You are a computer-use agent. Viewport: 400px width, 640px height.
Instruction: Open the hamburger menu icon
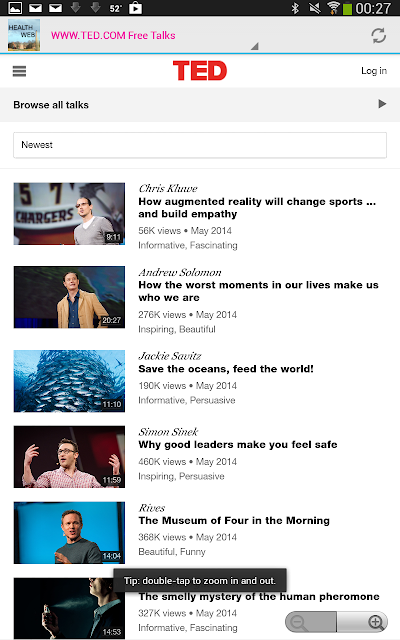[19, 71]
